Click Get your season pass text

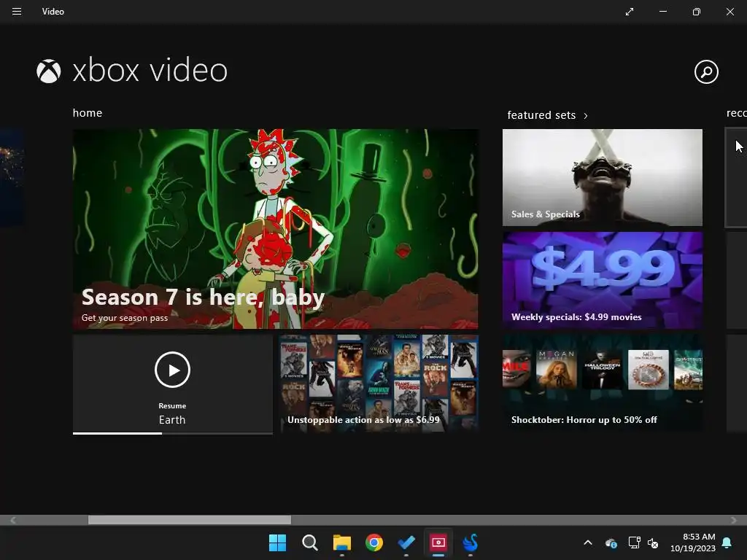coord(125,318)
